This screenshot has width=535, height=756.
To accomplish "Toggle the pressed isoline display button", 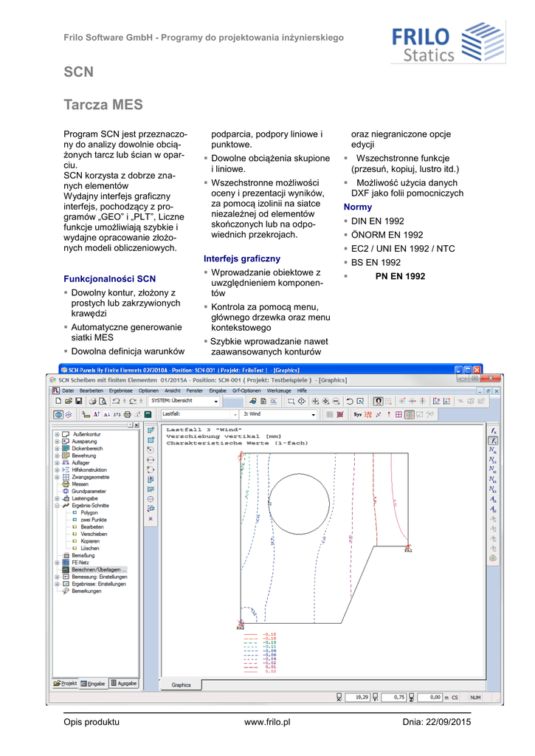I will [x=409, y=415].
